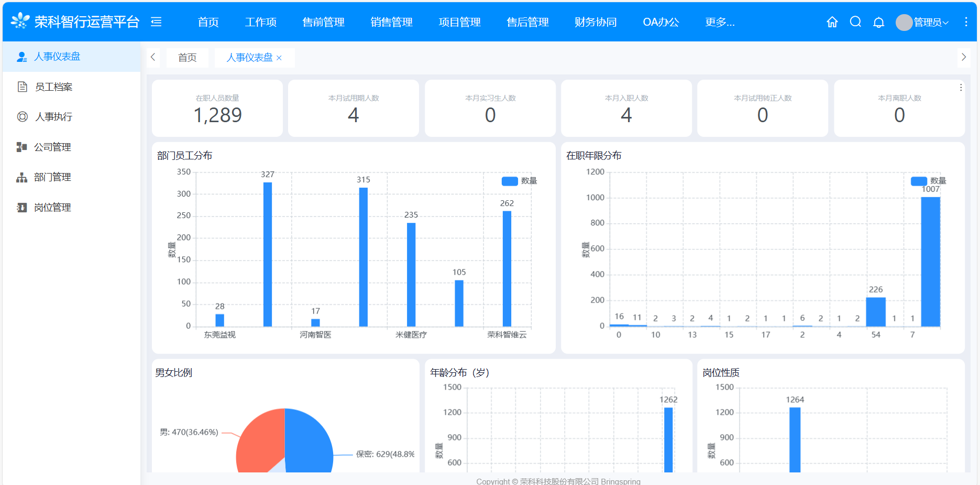This screenshot has width=980, height=485.
Task: Open the search magnifier icon
Action: click(x=855, y=22)
